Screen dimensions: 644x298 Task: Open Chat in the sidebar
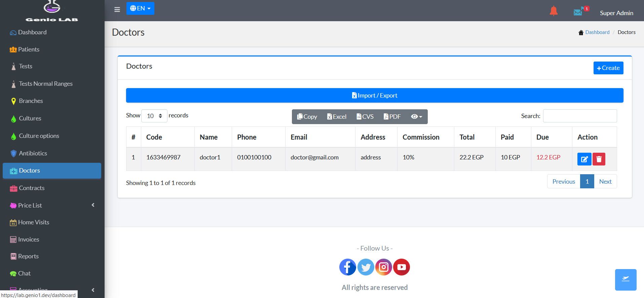52,273
